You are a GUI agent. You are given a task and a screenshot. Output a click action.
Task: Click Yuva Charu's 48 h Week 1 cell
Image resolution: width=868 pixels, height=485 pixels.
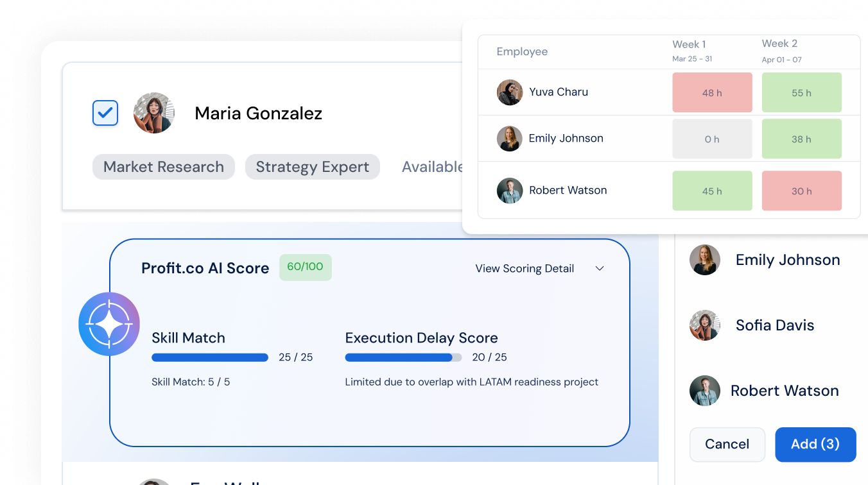click(x=712, y=93)
